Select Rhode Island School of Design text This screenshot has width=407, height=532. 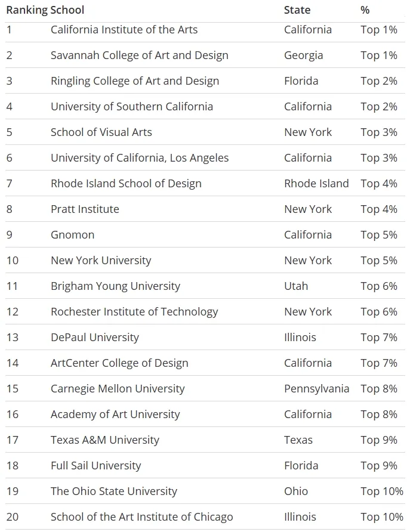(x=126, y=184)
